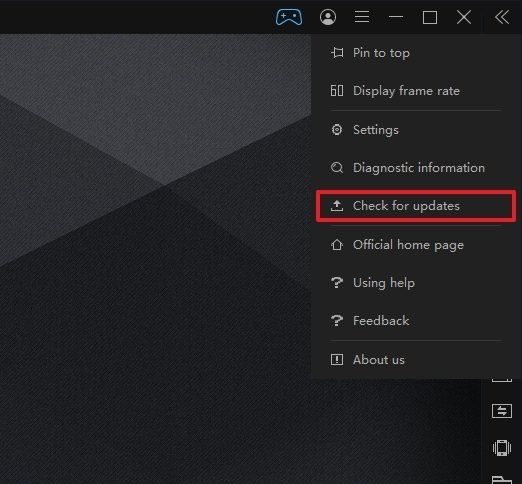This screenshot has width=522, height=484.
Task: Click the house icon for home page
Action: pyautogui.click(x=337, y=245)
